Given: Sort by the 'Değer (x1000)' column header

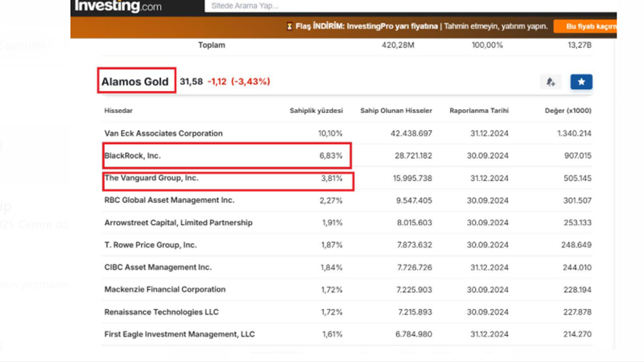Looking at the screenshot, I should pyautogui.click(x=568, y=111).
